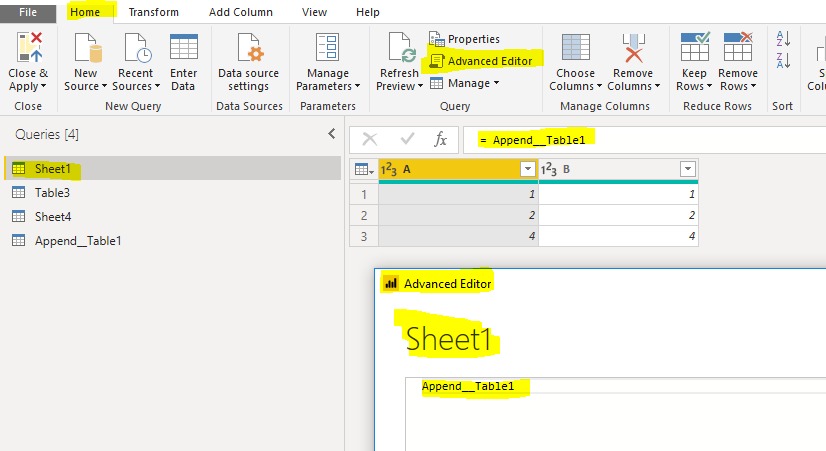Expand the Manage Parameters dropdown arrow
This screenshot has width=826, height=451.
pyautogui.click(x=357, y=86)
